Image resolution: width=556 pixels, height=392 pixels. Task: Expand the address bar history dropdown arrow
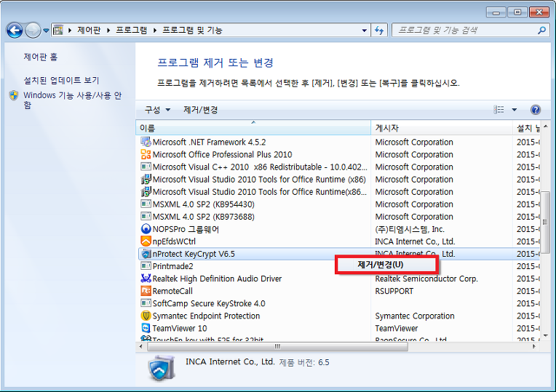point(364,31)
